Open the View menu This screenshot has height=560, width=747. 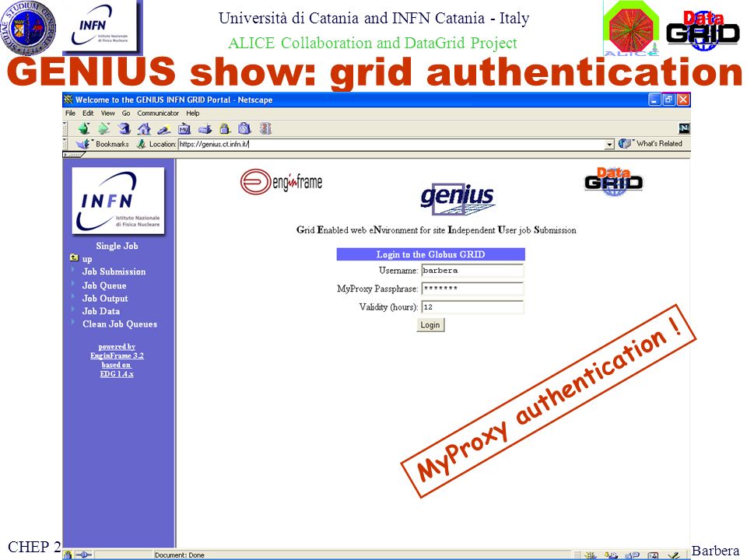(107, 114)
